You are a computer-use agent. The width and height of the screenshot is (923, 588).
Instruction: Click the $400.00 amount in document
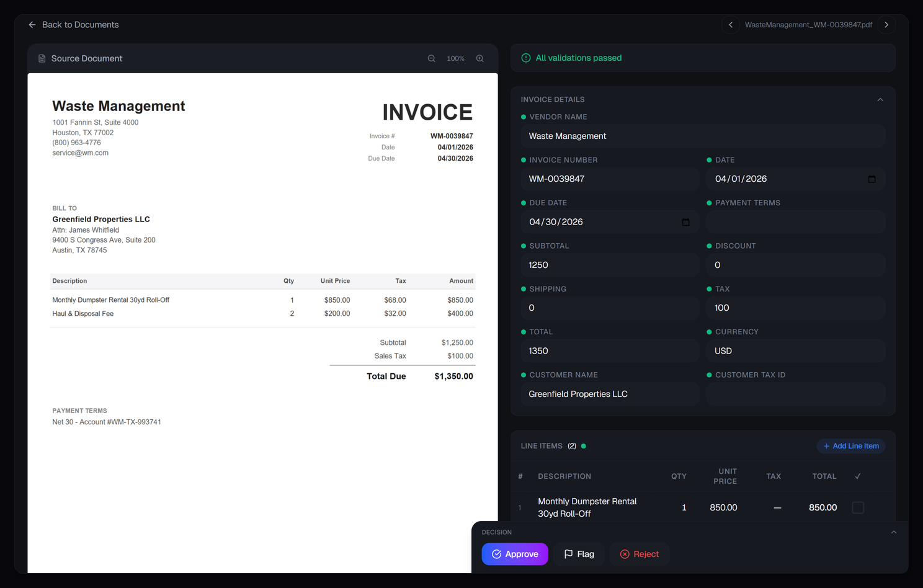point(460,314)
